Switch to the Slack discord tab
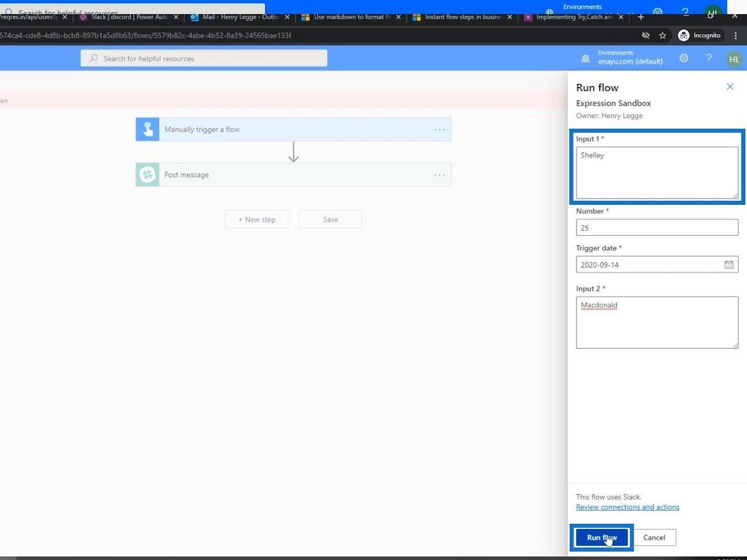 coord(129,17)
